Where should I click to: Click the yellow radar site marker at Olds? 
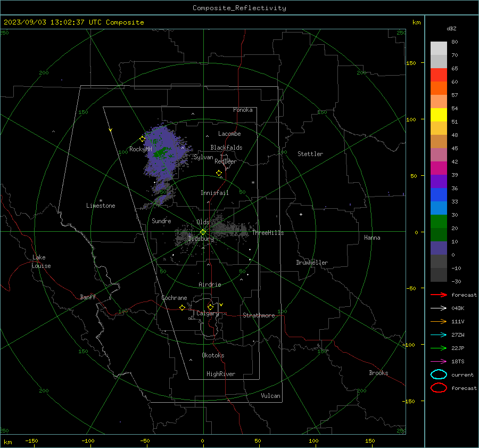pos(203,232)
